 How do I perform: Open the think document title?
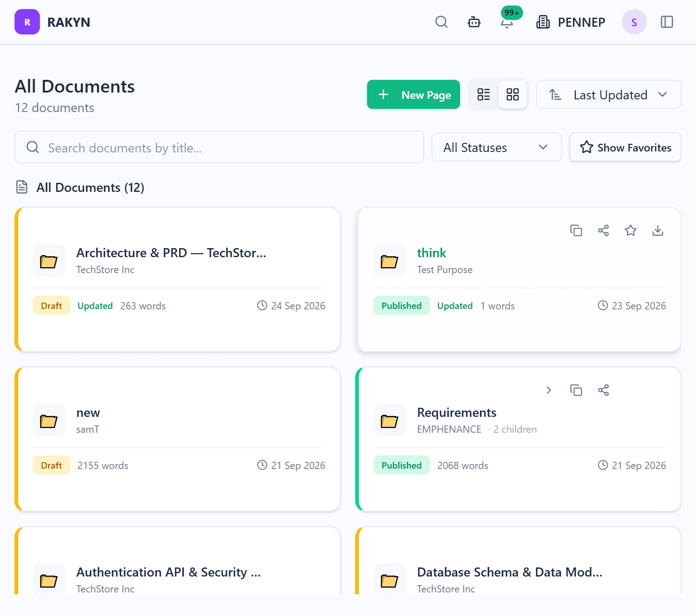tap(431, 253)
